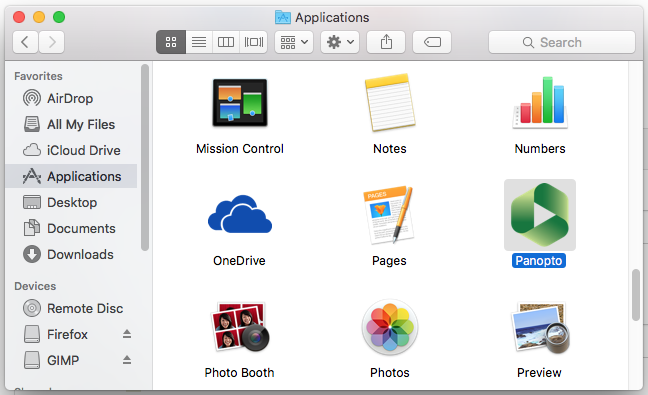Select Applications in the sidebar
The width and height of the screenshot is (648, 395).
[x=71, y=176]
